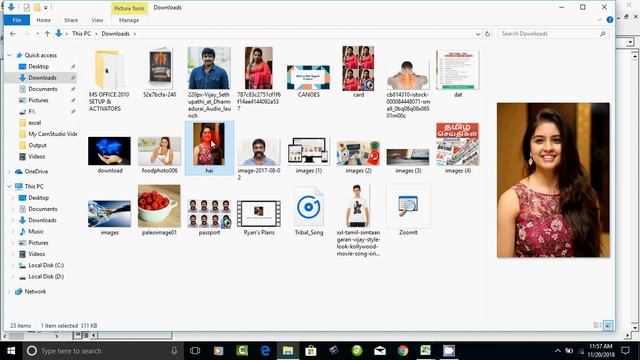Select the foodphoto006 image
Viewport: 640px width, 360px height.
159,155
